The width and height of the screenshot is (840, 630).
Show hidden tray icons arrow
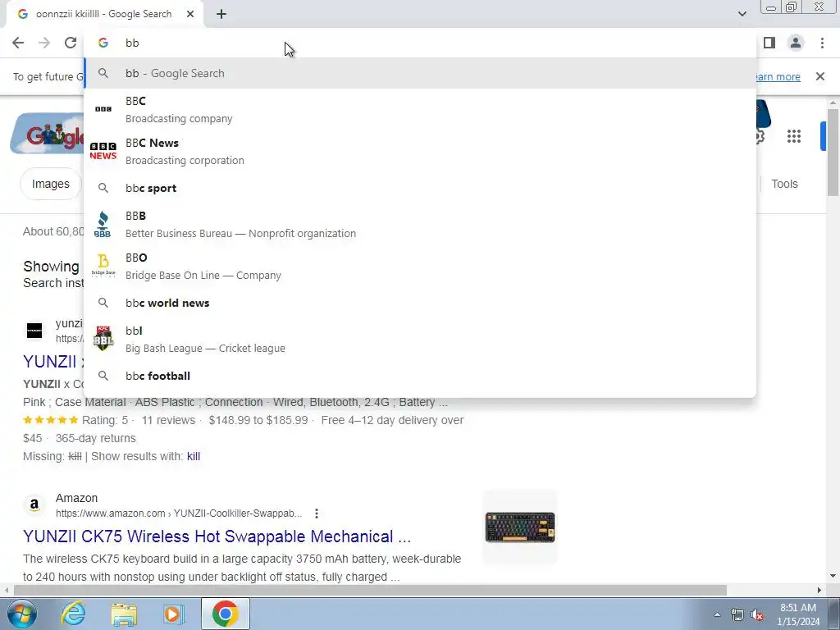717,614
